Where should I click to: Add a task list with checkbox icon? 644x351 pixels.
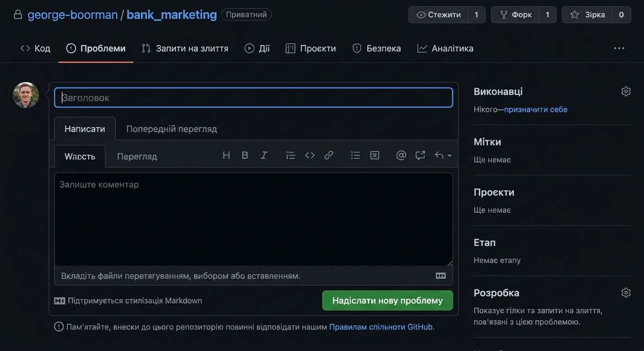pos(375,155)
